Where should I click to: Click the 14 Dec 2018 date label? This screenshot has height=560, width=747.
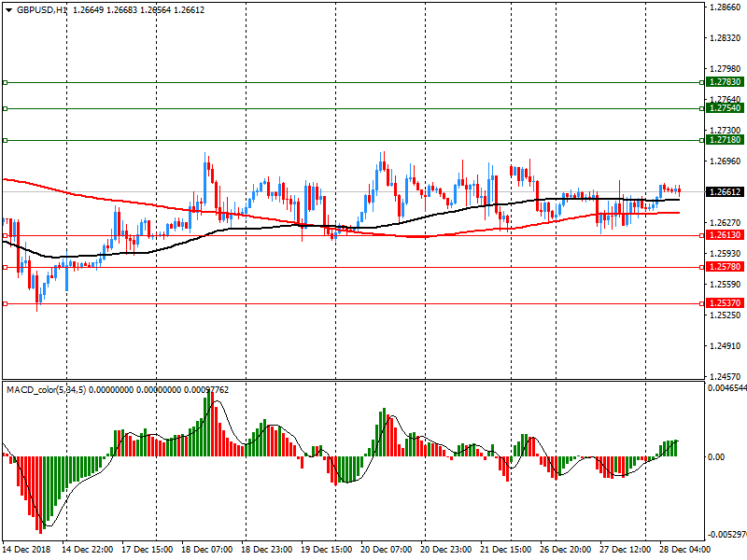[28, 550]
